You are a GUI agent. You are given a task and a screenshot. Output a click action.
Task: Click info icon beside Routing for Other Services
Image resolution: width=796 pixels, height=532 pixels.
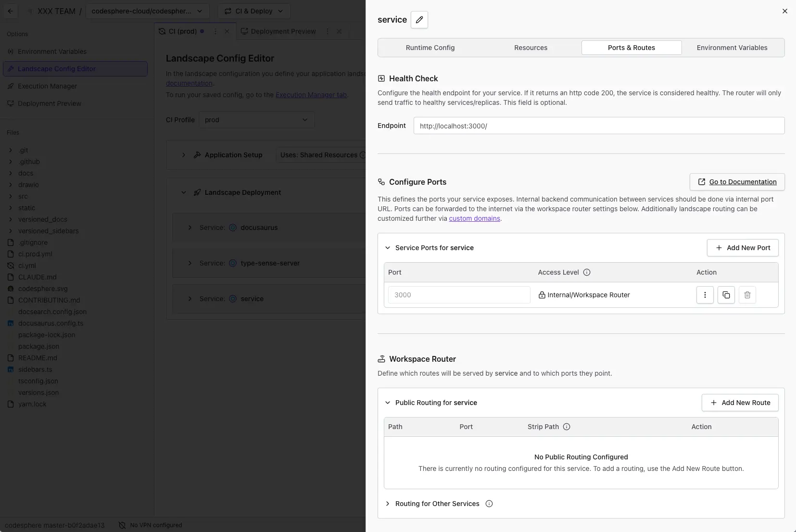pyautogui.click(x=489, y=504)
